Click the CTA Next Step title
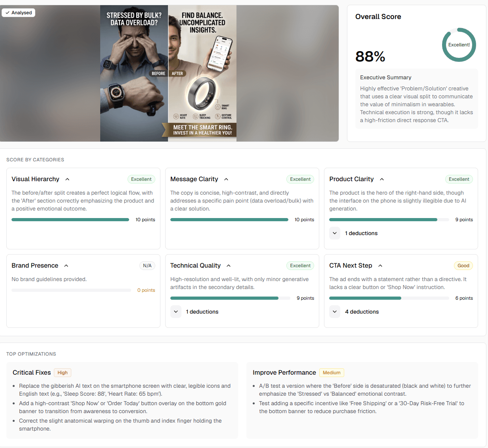The width and height of the screenshot is (488, 448). coord(351,266)
